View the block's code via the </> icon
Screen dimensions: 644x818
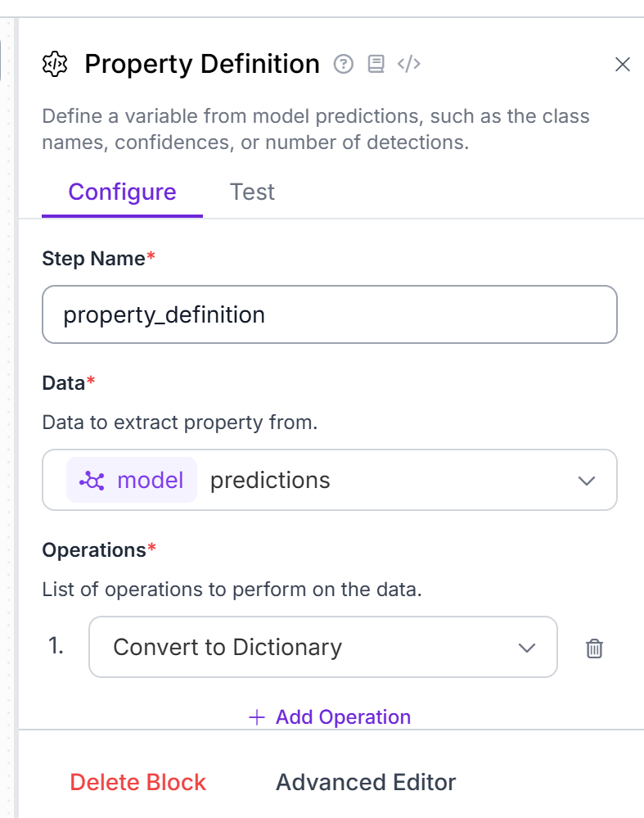(x=409, y=64)
